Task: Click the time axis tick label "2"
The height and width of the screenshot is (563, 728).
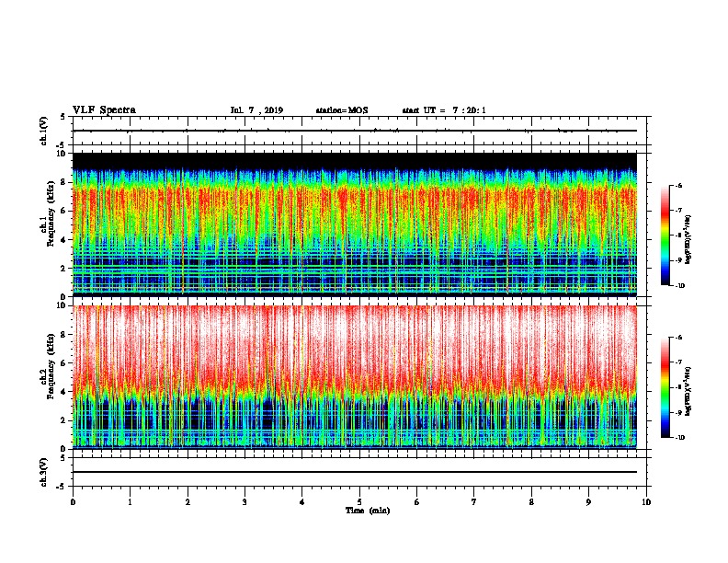Action: click(188, 502)
